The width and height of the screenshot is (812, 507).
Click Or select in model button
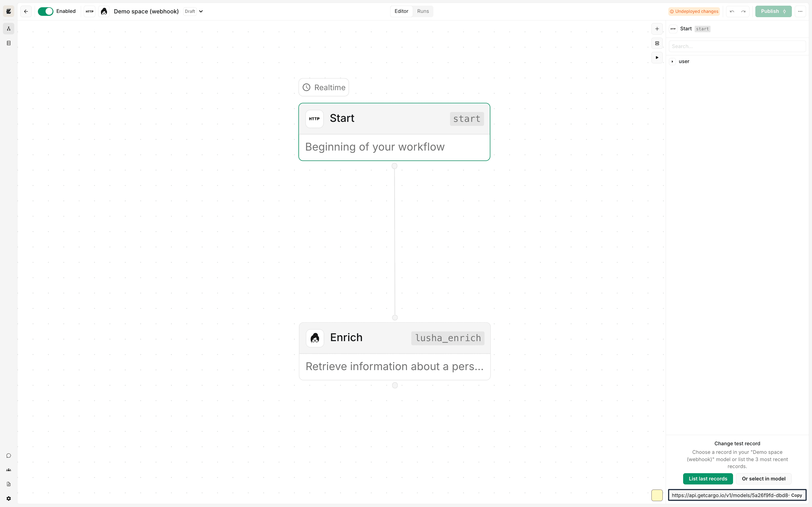[x=763, y=479]
